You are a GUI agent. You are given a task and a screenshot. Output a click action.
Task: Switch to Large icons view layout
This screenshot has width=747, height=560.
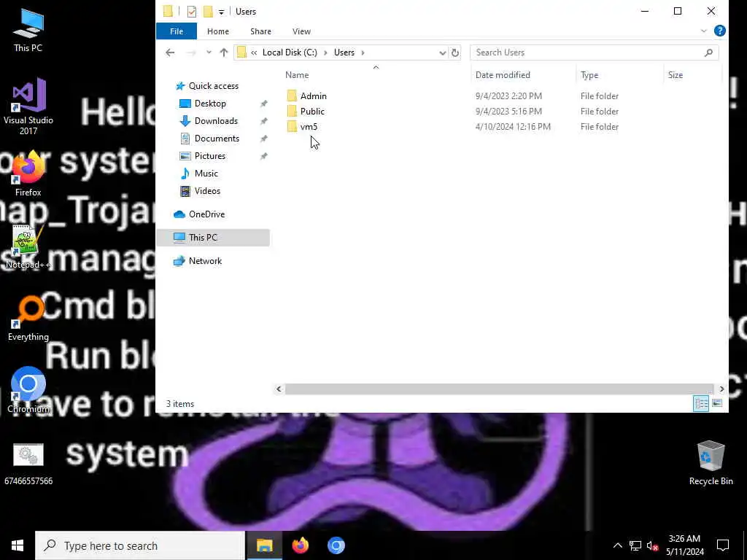[x=716, y=404]
